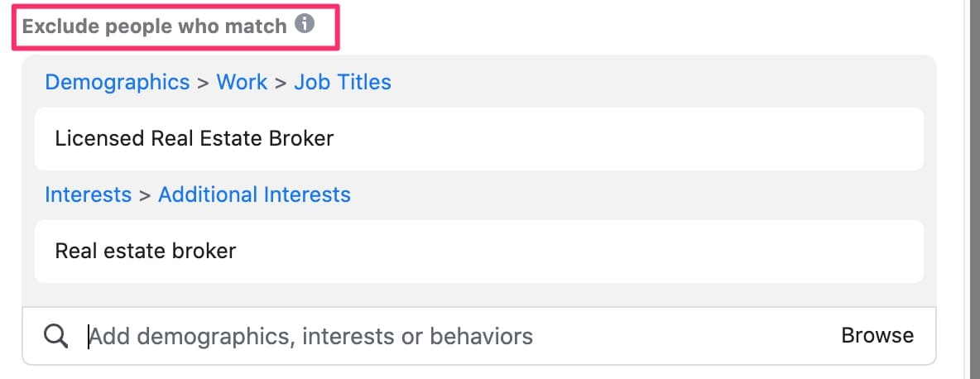
Task: Open the Interests category link
Action: (88, 194)
